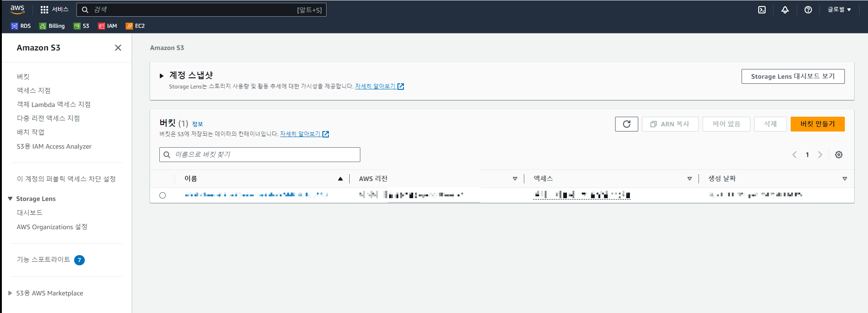Open 다중 리전 액세스 지점
Viewport: 868px width, 313px height.
click(48, 118)
